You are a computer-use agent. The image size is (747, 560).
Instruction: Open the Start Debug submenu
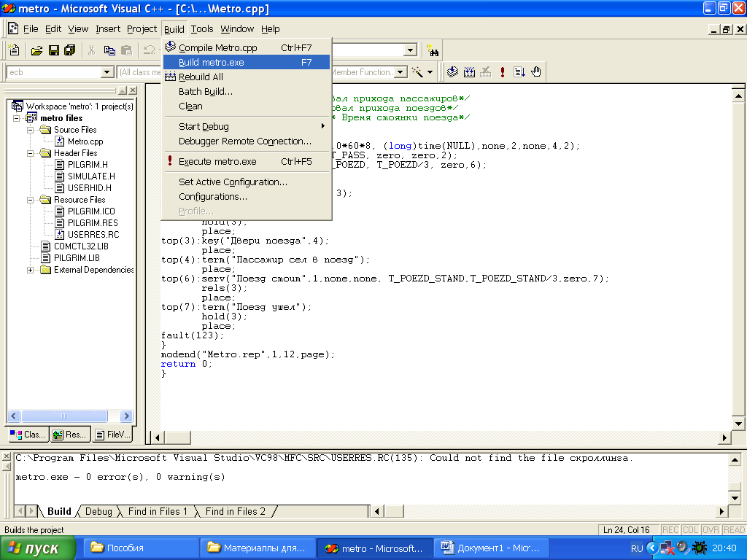pyautogui.click(x=247, y=126)
